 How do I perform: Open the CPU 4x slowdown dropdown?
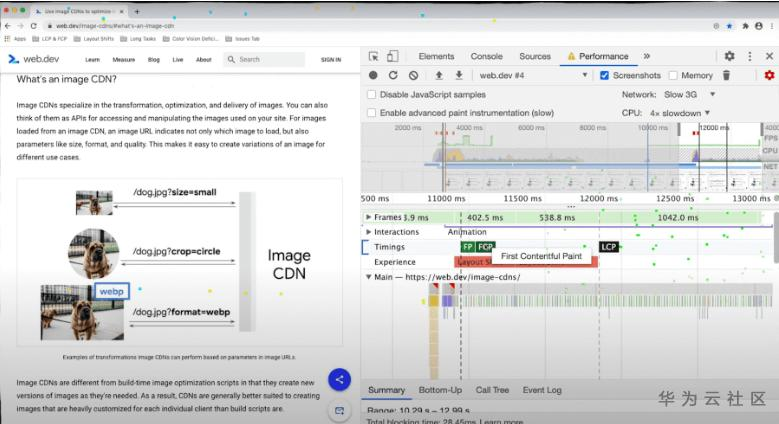coord(680,113)
